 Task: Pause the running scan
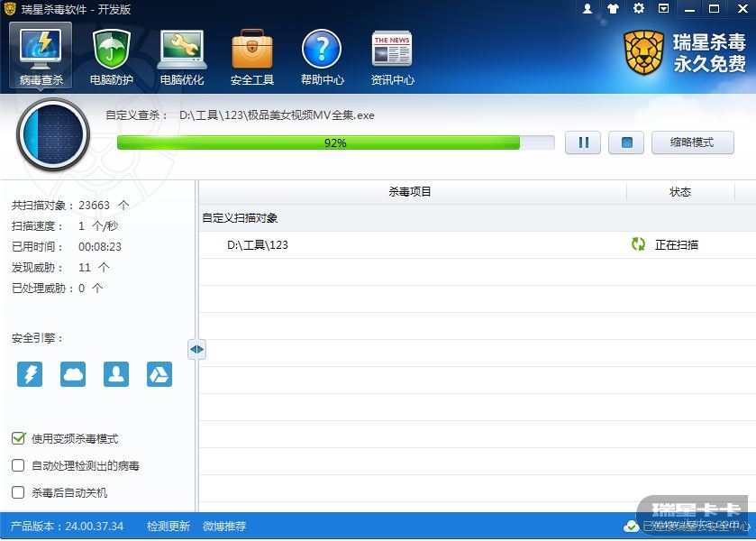(x=583, y=142)
